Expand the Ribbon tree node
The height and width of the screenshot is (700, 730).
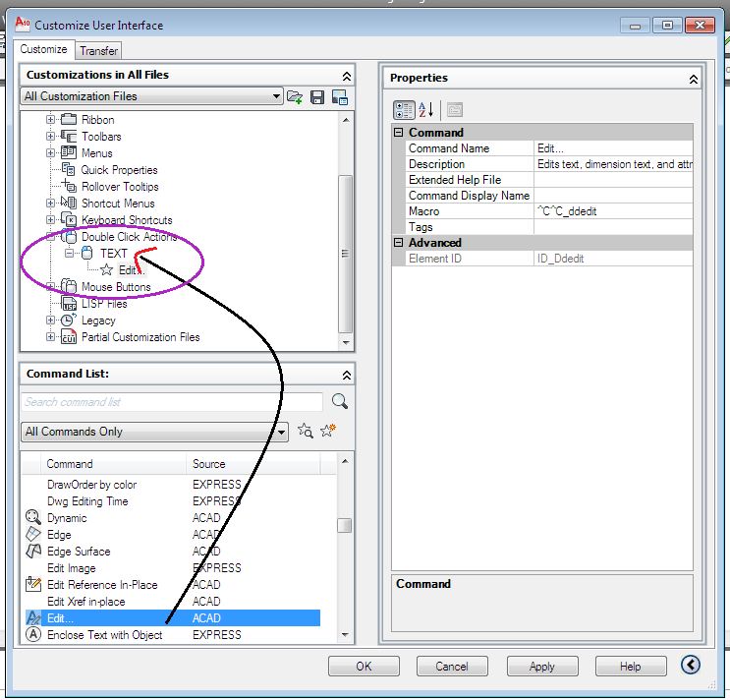(50, 120)
